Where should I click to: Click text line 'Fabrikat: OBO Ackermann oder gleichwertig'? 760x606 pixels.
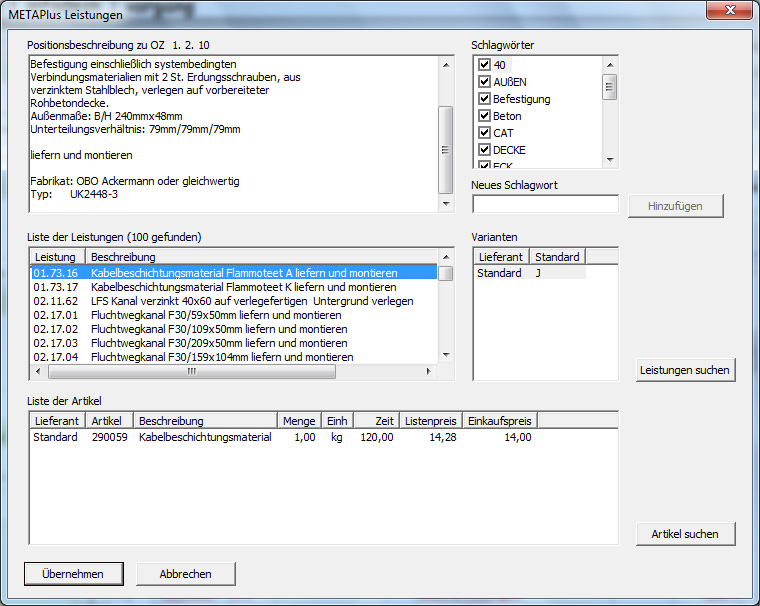coord(135,181)
